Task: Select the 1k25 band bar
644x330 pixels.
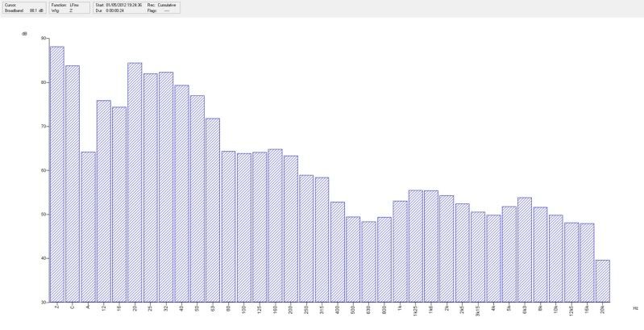Action: [416, 246]
